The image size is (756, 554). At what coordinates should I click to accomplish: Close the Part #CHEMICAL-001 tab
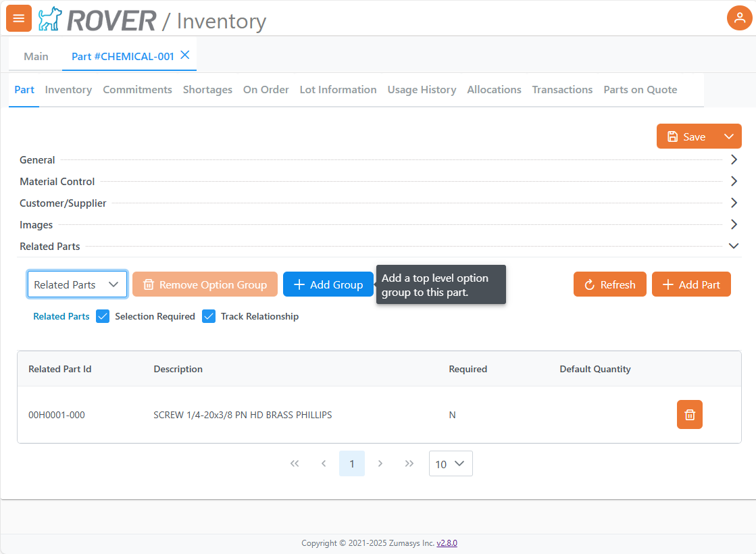click(x=184, y=55)
